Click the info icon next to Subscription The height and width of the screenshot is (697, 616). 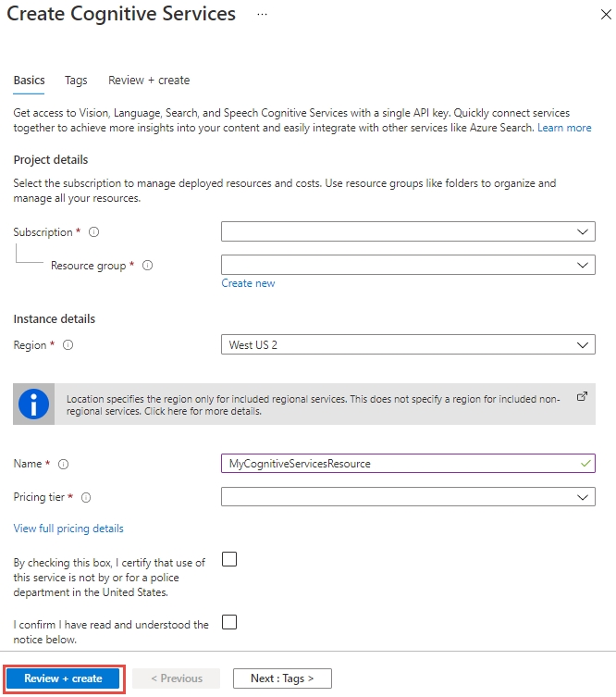[x=93, y=232]
